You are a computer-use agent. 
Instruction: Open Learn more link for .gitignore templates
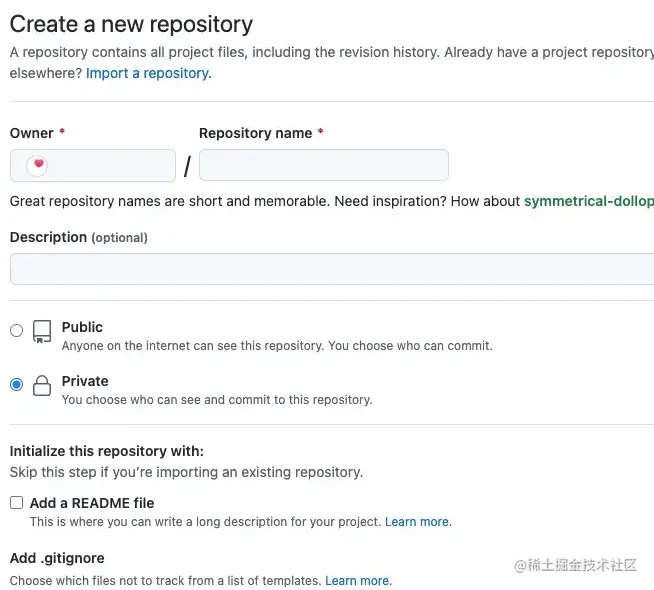tap(358, 580)
